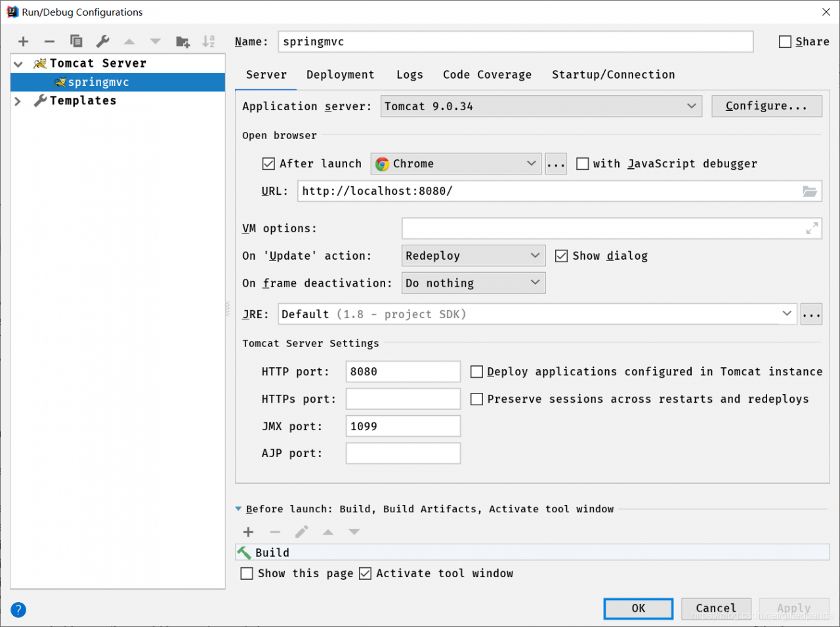840x627 pixels.
Task: Click the Move into new folder icon
Action: (182, 41)
